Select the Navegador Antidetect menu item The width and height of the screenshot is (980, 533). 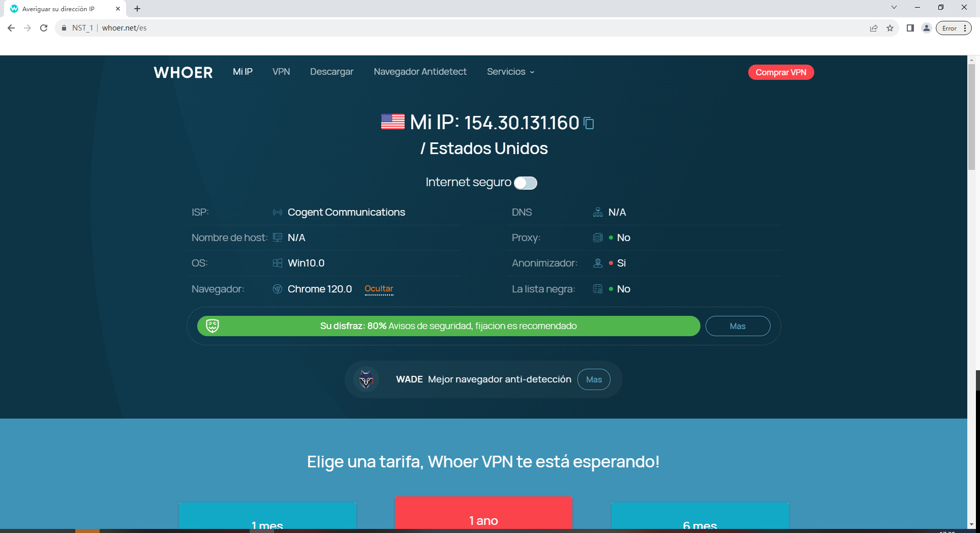click(x=420, y=72)
